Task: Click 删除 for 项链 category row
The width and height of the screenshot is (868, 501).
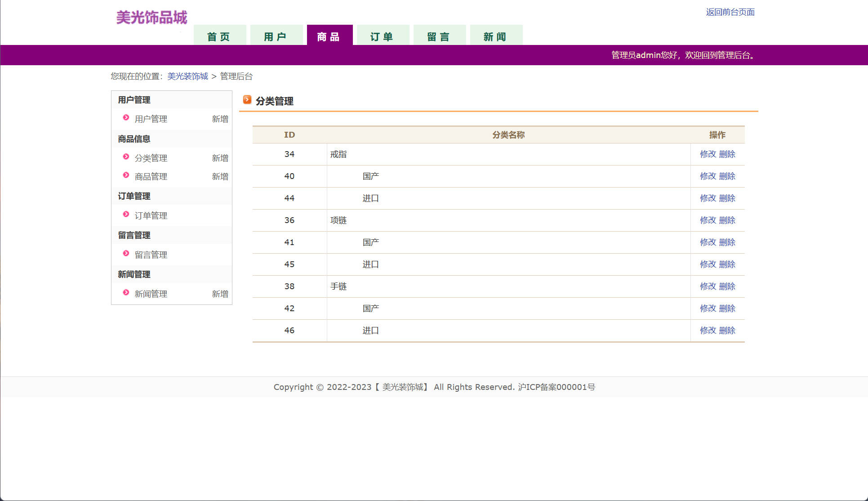Action: click(x=727, y=220)
